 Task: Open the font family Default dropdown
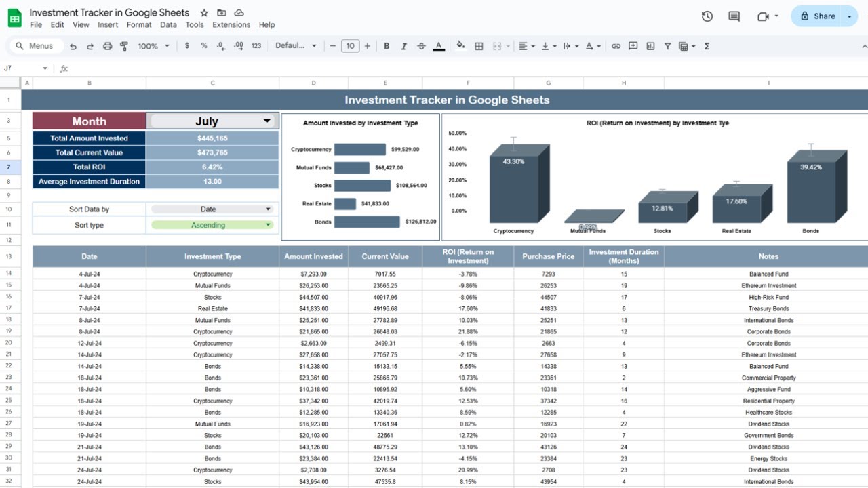(x=296, y=46)
